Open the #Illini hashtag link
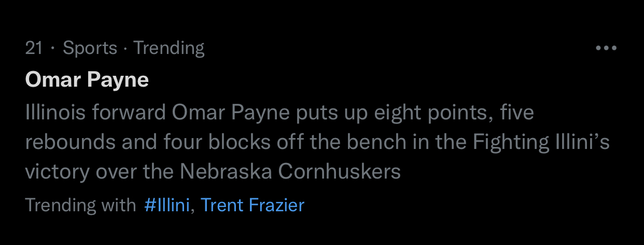This screenshot has width=644, height=245. coord(167,205)
